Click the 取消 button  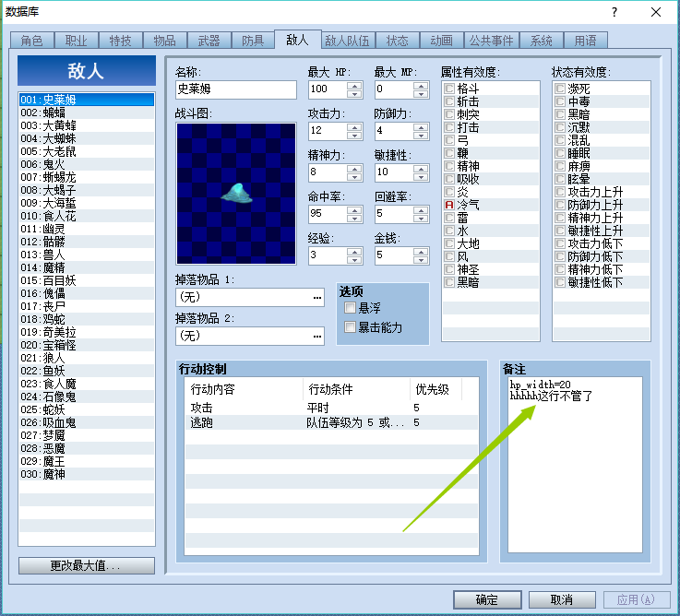pos(562,600)
